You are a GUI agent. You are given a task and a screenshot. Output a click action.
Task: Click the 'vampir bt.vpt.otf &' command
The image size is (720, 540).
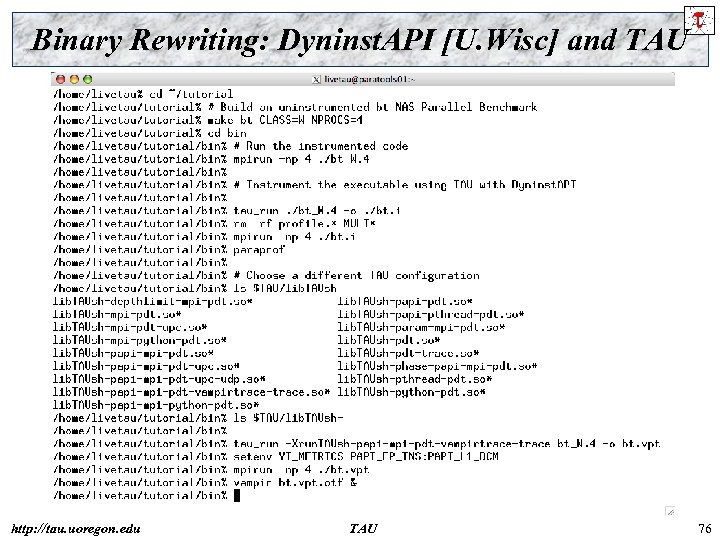tap(295, 482)
